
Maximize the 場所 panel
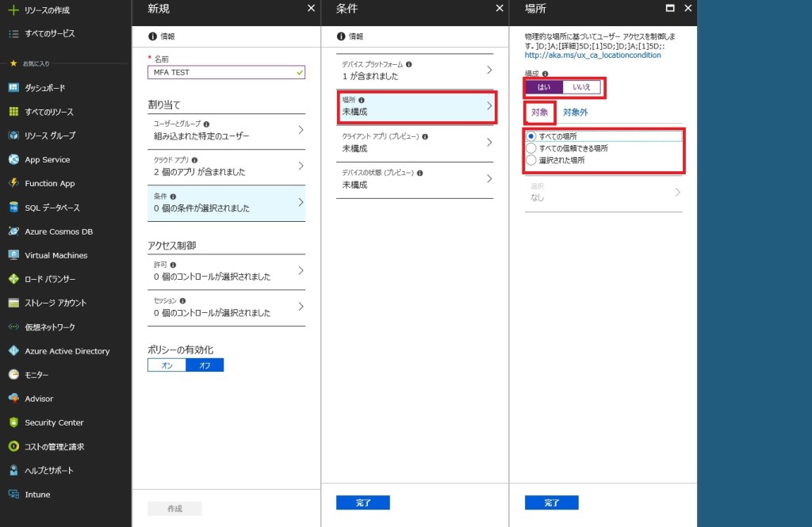point(670,8)
